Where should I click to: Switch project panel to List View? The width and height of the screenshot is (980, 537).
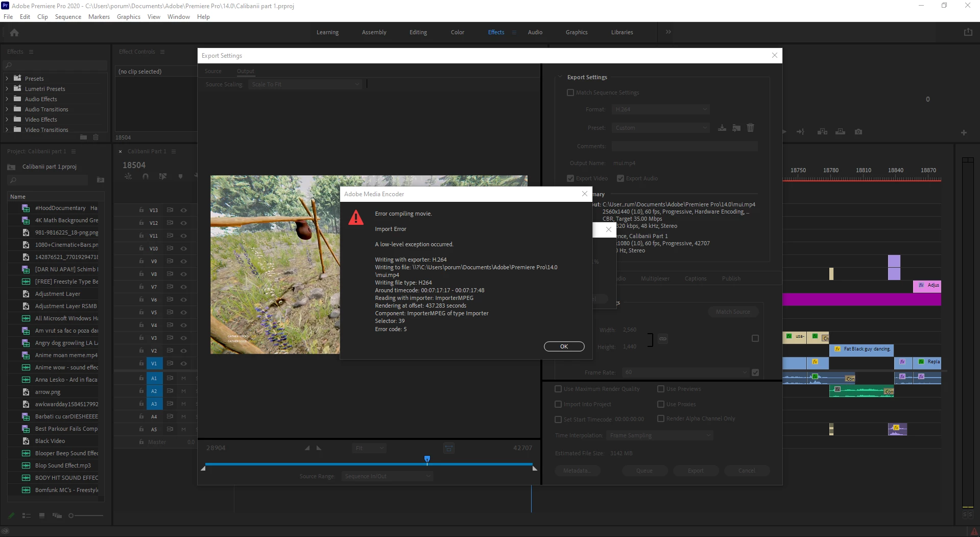click(27, 516)
